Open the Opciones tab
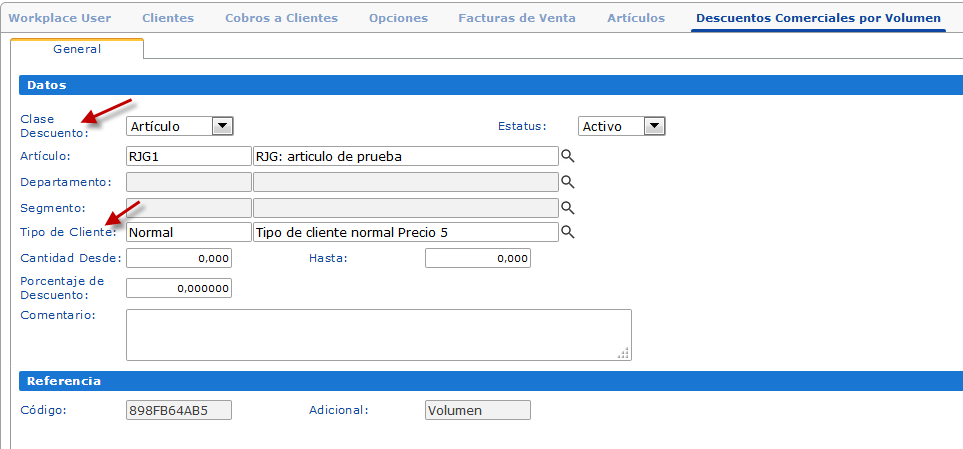This screenshot has width=963, height=449. pyautogui.click(x=398, y=18)
